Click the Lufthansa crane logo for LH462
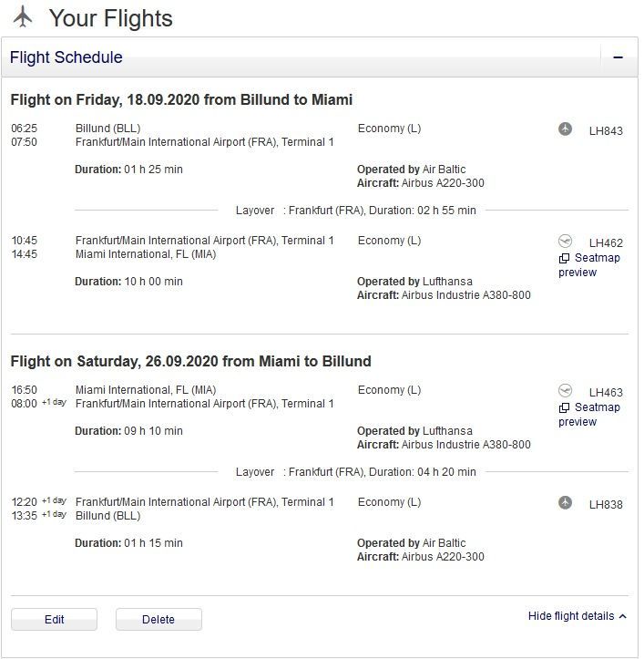Viewport: 644px width, 659px height. coord(566,242)
